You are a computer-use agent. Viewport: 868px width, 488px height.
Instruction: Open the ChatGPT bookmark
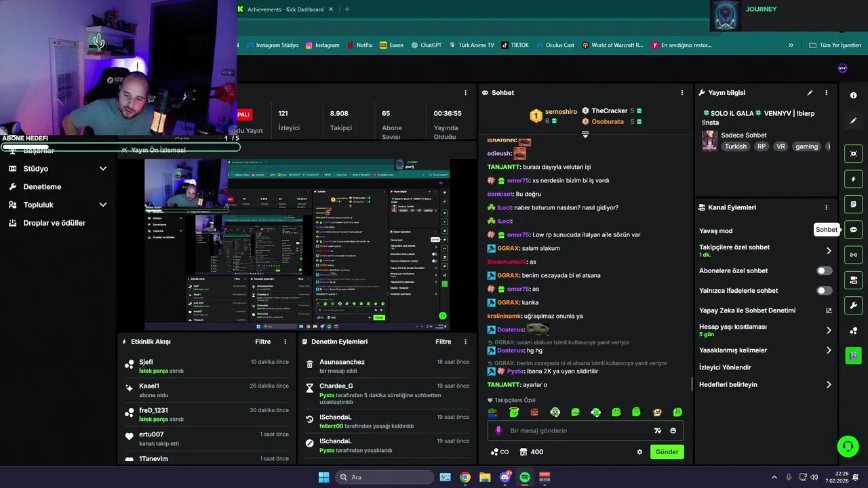426,45
